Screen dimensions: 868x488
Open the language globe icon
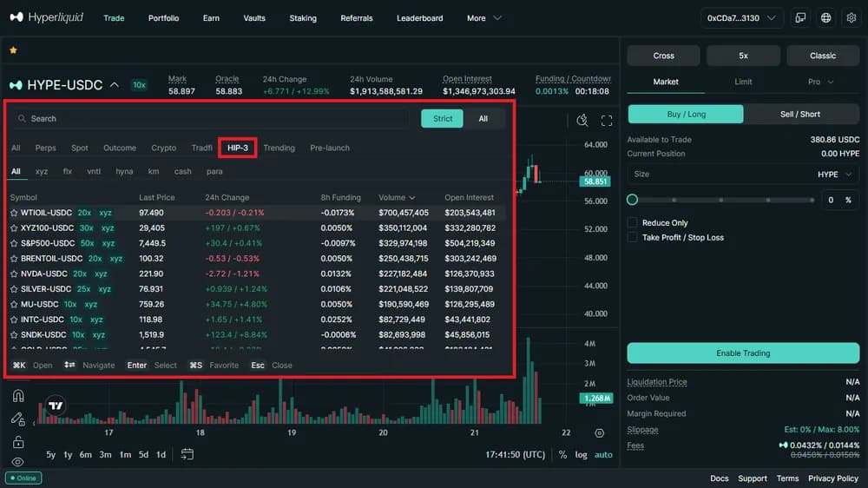coord(826,17)
